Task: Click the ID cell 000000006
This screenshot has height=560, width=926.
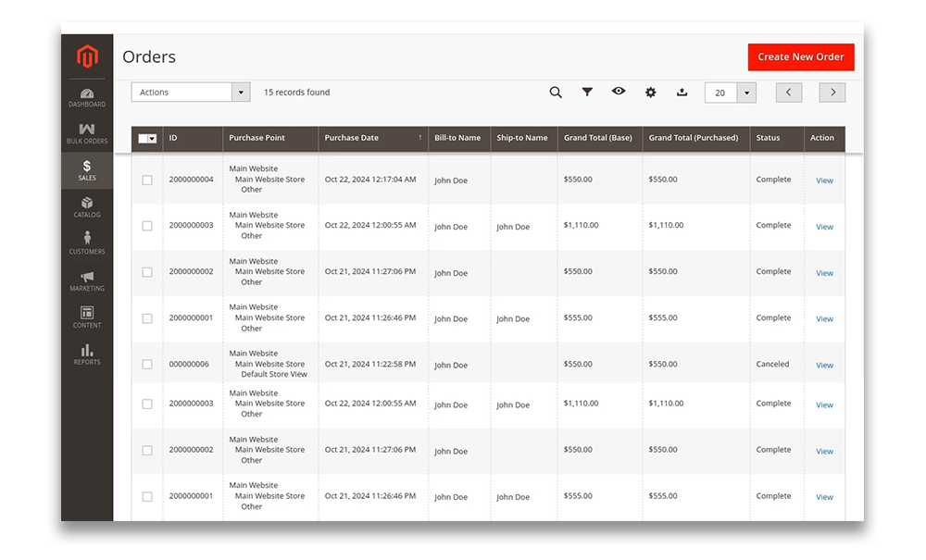Action: pyautogui.click(x=189, y=364)
